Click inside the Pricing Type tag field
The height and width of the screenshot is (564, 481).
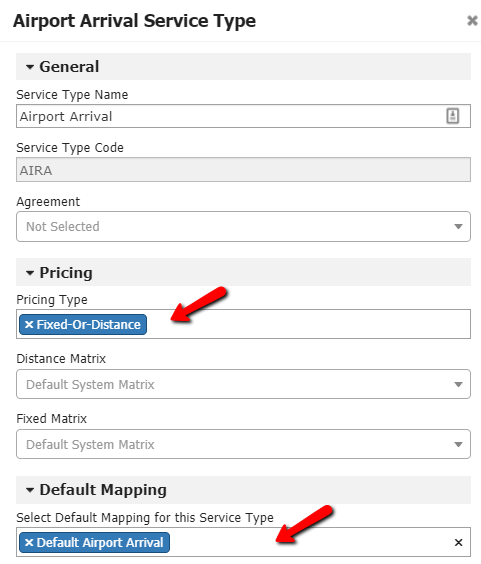[243, 324]
